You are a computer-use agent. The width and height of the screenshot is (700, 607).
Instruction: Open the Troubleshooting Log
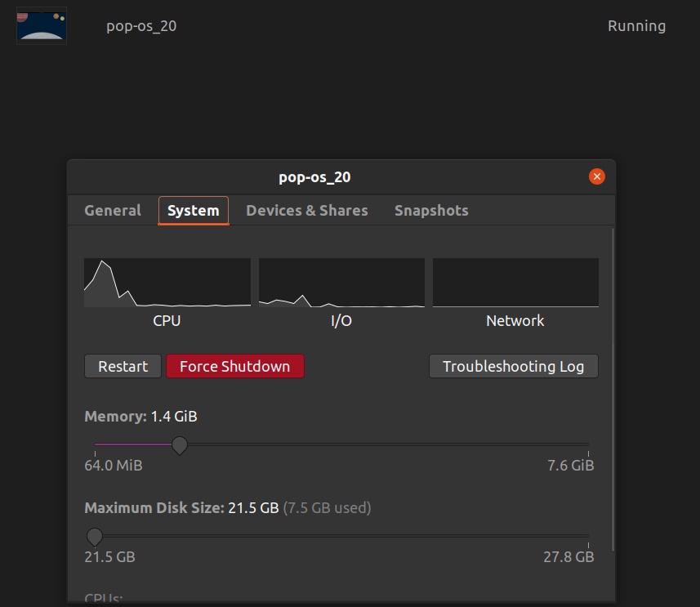point(513,367)
